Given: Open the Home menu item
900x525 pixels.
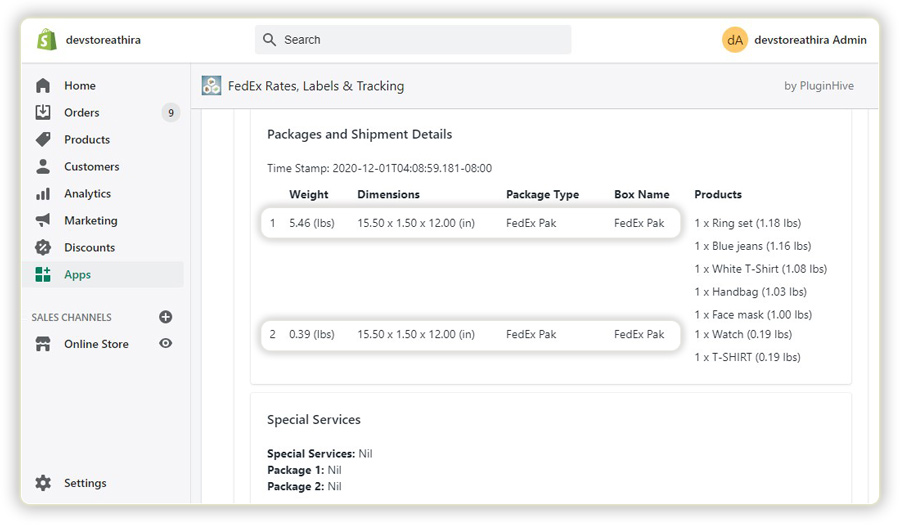Looking at the screenshot, I should point(80,85).
